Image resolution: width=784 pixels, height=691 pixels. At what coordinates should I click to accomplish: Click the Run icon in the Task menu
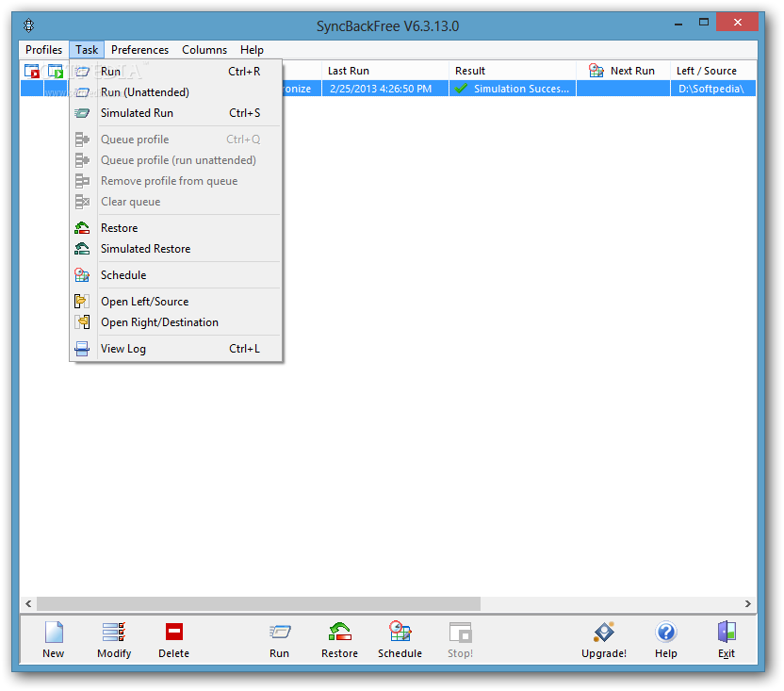(82, 72)
